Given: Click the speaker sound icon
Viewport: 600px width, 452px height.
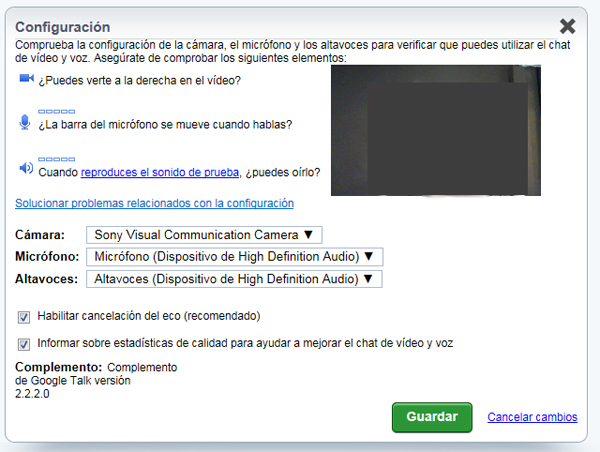Looking at the screenshot, I should click(x=26, y=168).
